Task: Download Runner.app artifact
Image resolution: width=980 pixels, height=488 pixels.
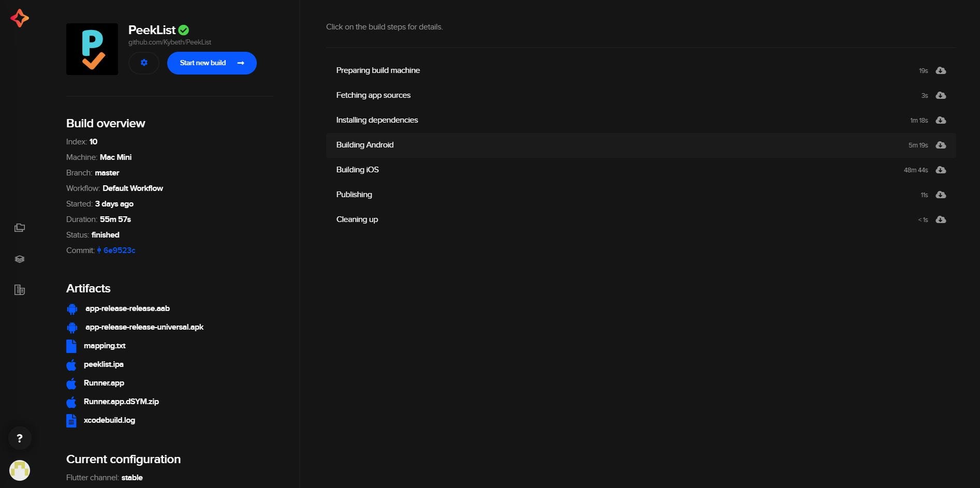Action: click(x=104, y=383)
